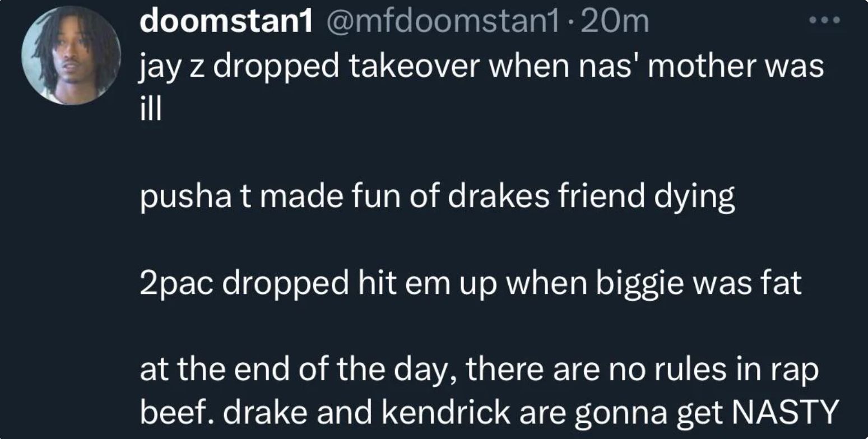Click the word "ill" in the tweet
This screenshot has width=868, height=439.
(150, 110)
